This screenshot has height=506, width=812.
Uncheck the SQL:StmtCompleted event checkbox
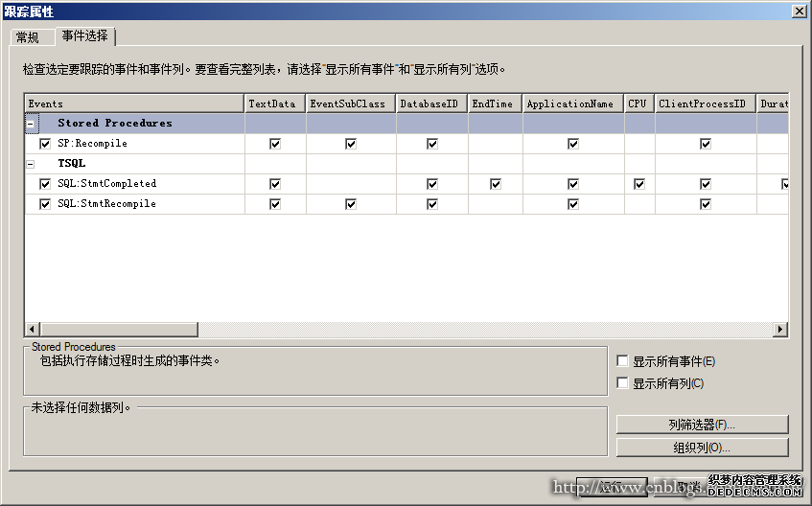[45, 184]
